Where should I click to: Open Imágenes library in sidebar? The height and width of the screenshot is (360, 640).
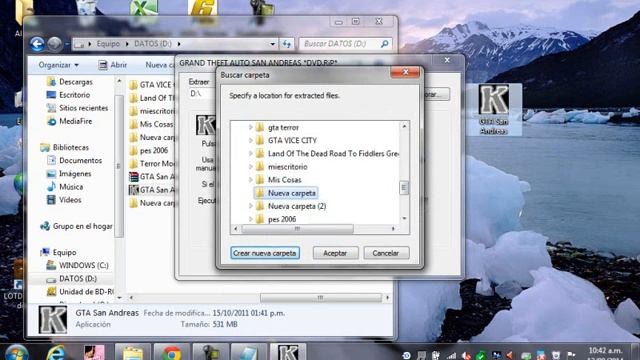(x=69, y=174)
